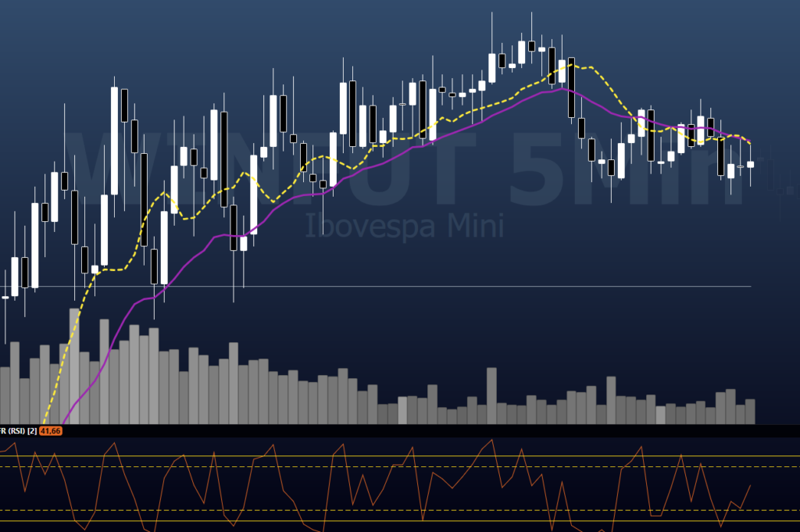Click the Ibovespa Mini watermark text

(x=403, y=226)
